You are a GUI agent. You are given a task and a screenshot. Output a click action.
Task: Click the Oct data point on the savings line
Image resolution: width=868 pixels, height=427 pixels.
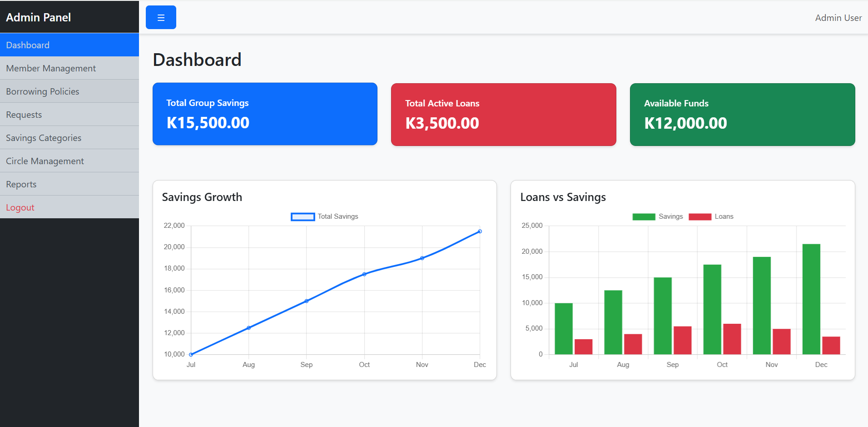(x=364, y=274)
